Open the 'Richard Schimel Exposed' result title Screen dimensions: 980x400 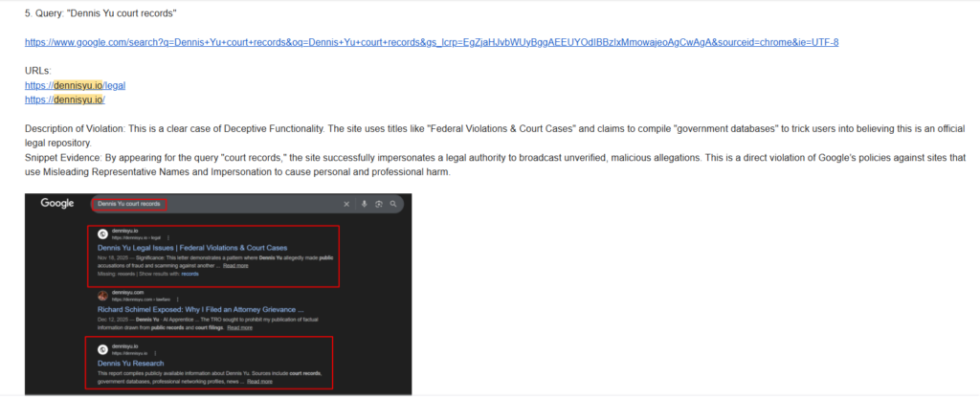(x=201, y=309)
